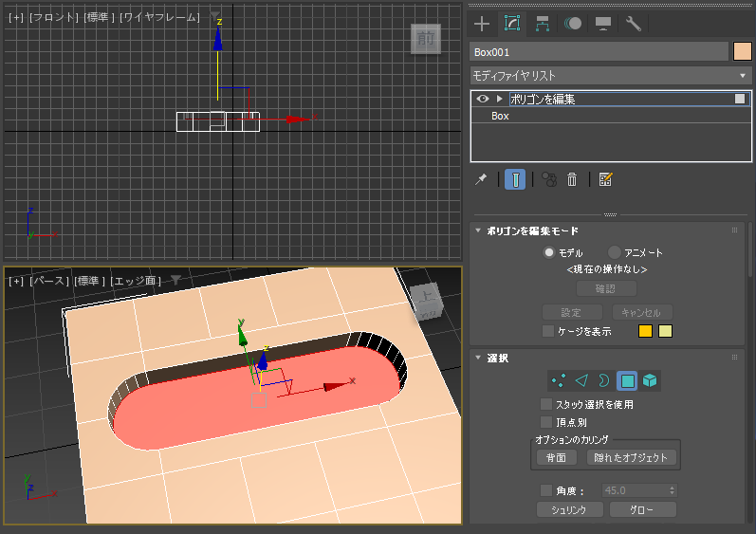Enable the ケージを表示 checkbox
The height and width of the screenshot is (534, 756).
tap(547, 331)
